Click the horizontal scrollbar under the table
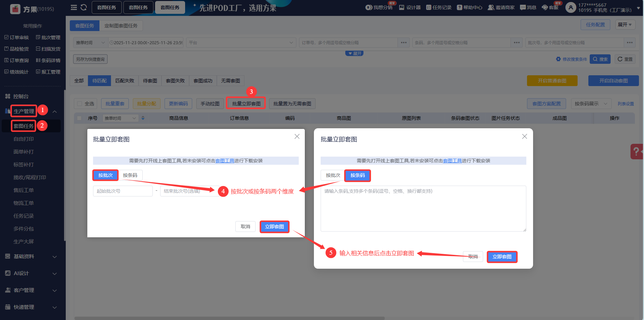 229,318
